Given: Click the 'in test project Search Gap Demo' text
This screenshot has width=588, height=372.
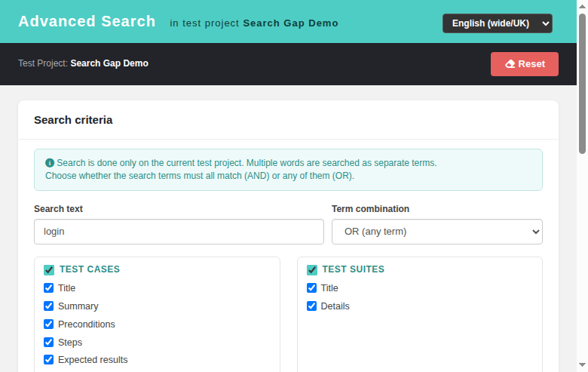Looking at the screenshot, I should coord(254,23).
